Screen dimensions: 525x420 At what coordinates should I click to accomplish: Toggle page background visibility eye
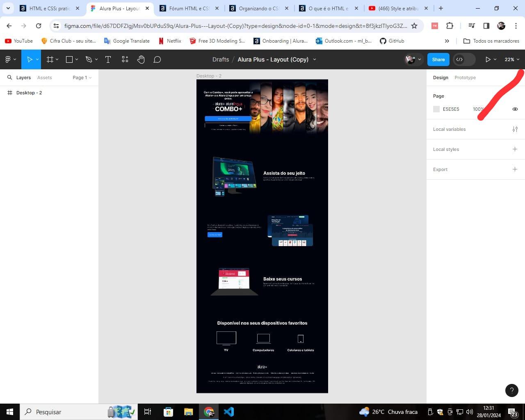(x=515, y=109)
